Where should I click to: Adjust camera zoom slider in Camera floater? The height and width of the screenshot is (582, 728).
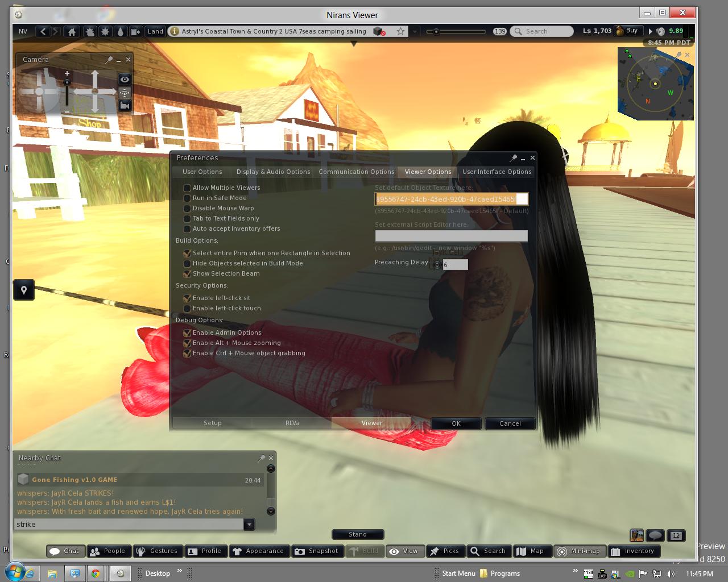(x=67, y=93)
